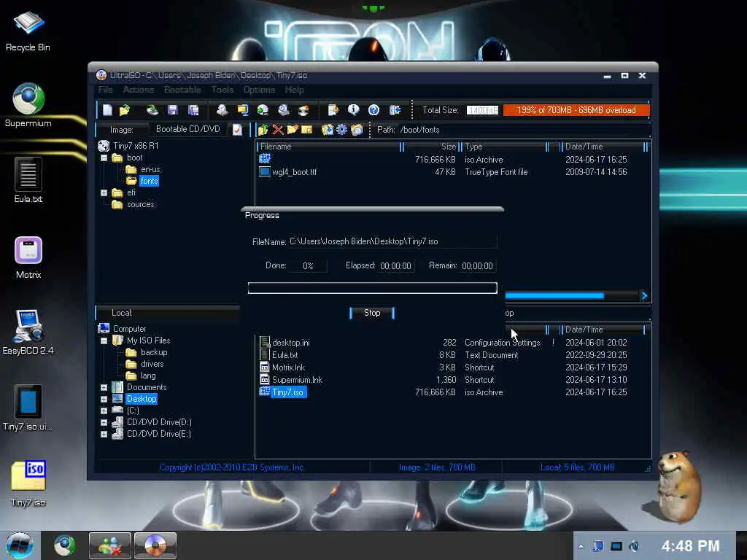Select the fonts folder in tree
Screen dimensions: 747x560
tap(149, 181)
